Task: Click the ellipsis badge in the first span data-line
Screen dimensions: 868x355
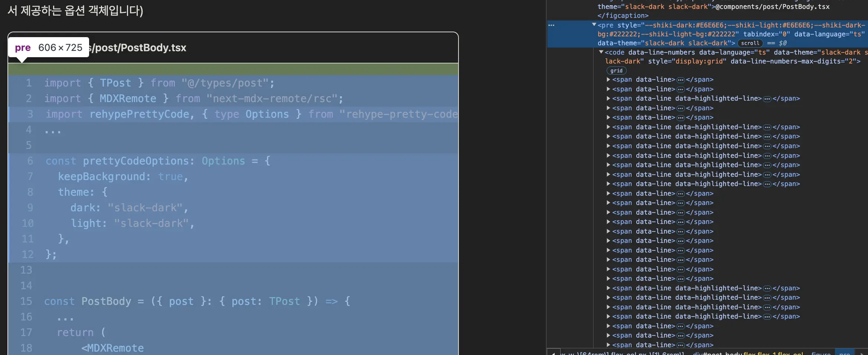Action: [680, 80]
